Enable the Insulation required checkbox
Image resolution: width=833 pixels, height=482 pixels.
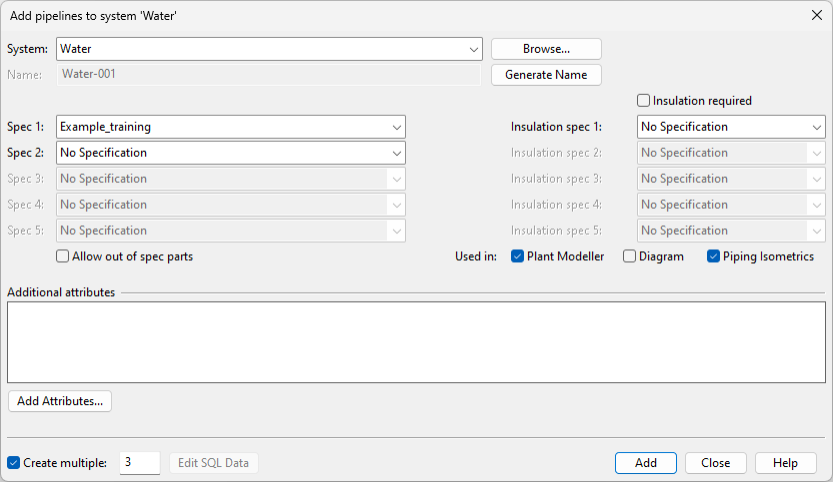point(644,101)
